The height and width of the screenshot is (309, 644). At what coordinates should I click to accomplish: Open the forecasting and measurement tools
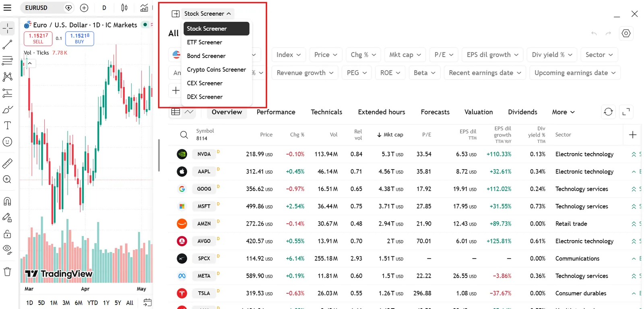coord(7,93)
